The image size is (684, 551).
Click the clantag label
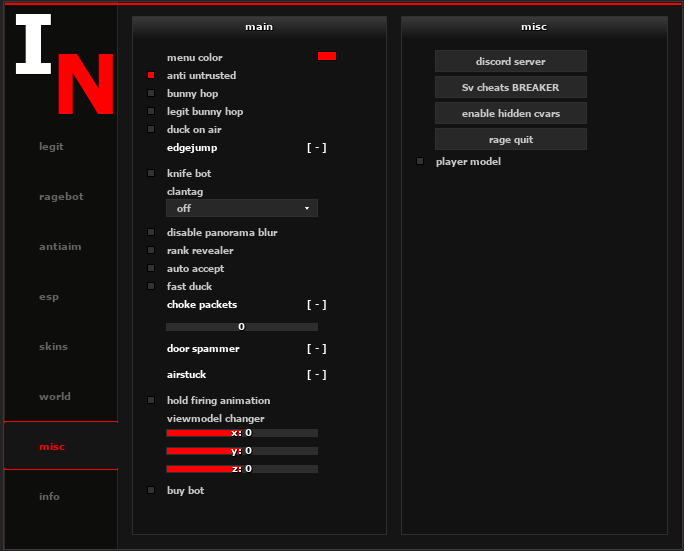(185, 192)
